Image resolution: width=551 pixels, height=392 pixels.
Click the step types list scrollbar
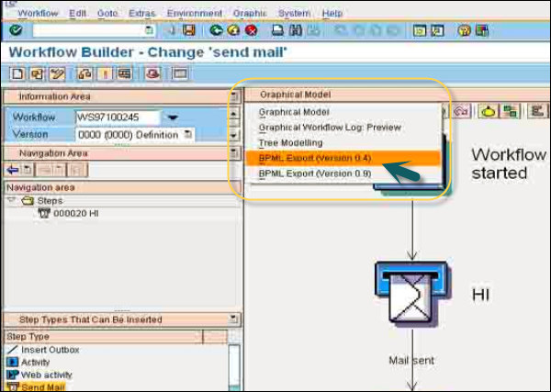coord(234,365)
